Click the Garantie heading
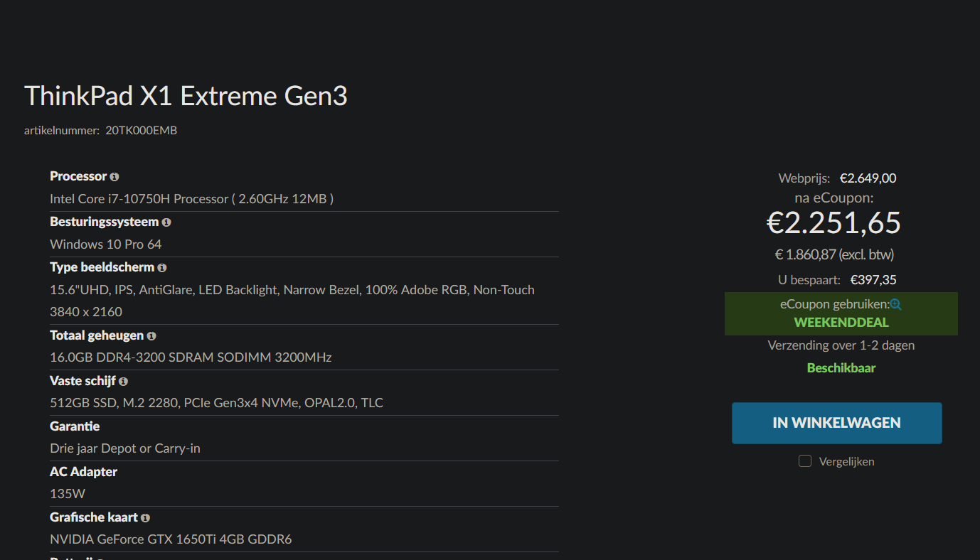 [x=75, y=426]
